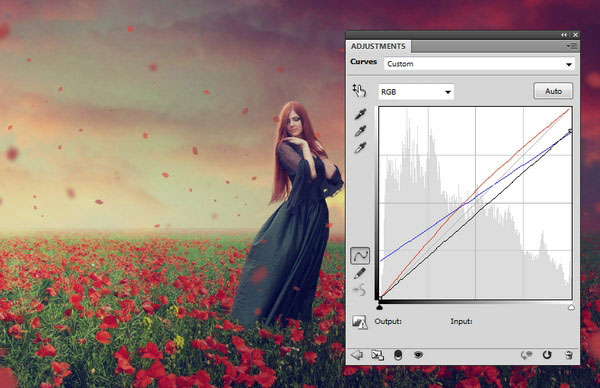This screenshot has width=600, height=388.
Task: Click the histogram recalculate warning icon
Action: pos(359,322)
